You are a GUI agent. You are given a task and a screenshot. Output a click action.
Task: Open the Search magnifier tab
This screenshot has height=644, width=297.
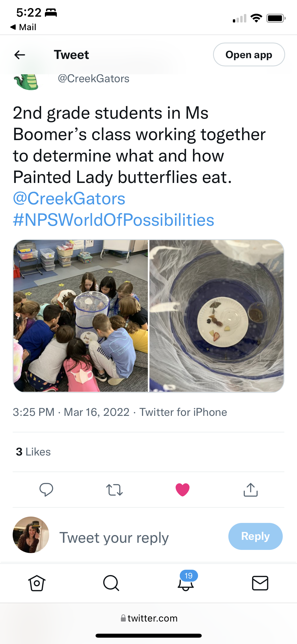tap(111, 583)
